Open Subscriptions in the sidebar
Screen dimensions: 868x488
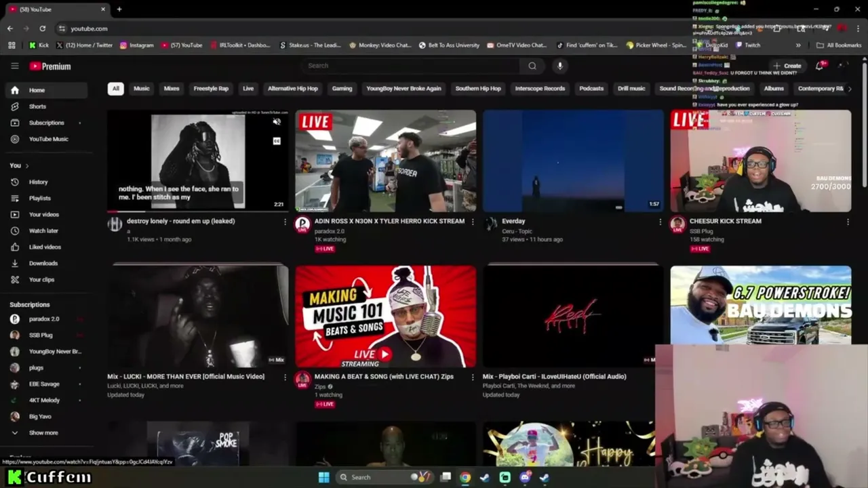[x=46, y=123]
